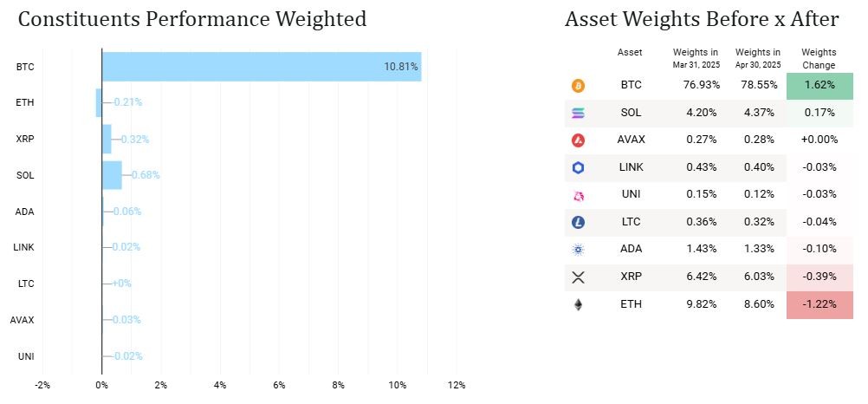Click the XRP bar in the chart
The image size is (868, 404).
tap(107, 139)
